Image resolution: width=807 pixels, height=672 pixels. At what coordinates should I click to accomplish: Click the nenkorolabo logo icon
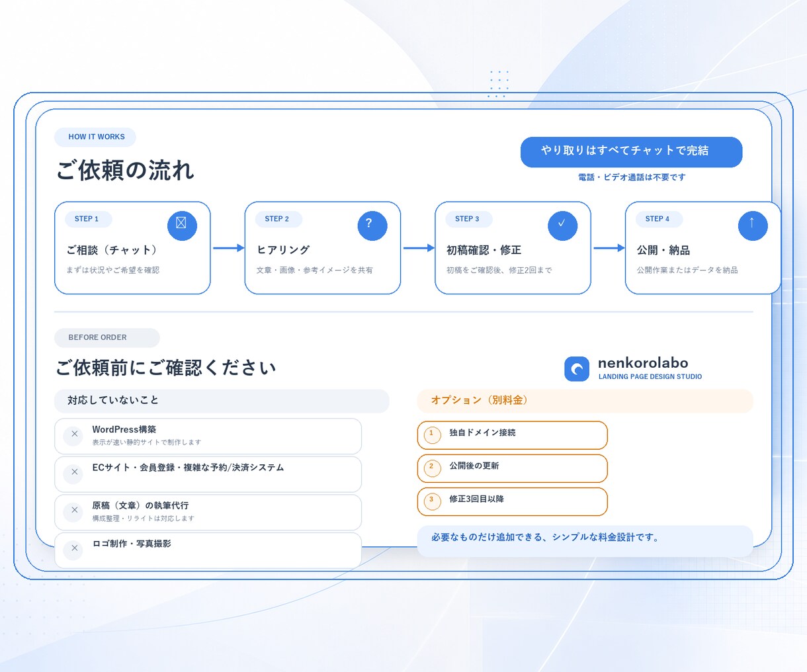point(577,369)
